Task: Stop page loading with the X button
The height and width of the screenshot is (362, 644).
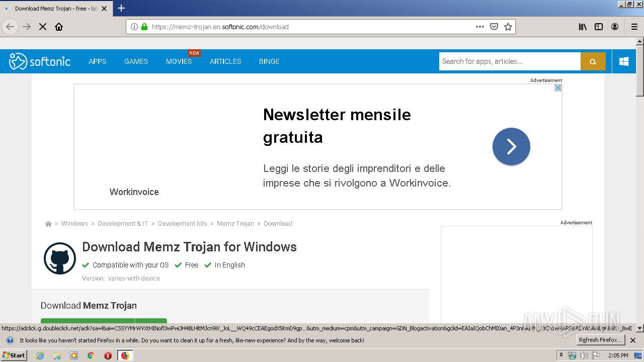Action: coord(43,27)
